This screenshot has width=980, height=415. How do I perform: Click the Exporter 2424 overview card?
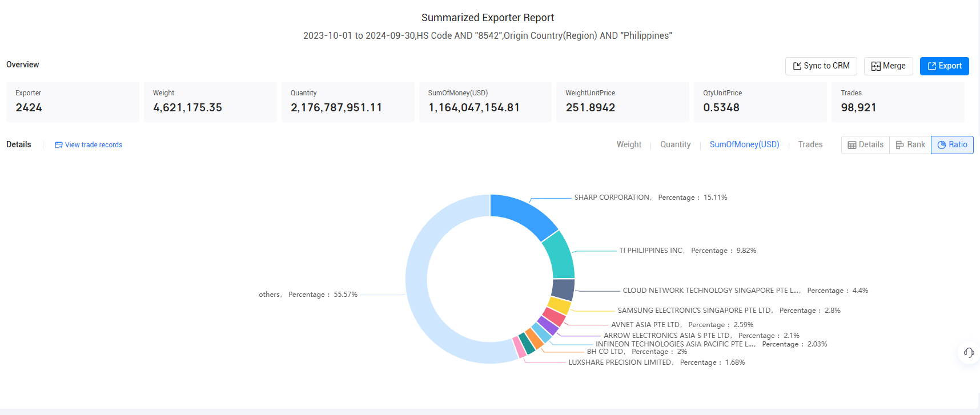click(x=73, y=102)
